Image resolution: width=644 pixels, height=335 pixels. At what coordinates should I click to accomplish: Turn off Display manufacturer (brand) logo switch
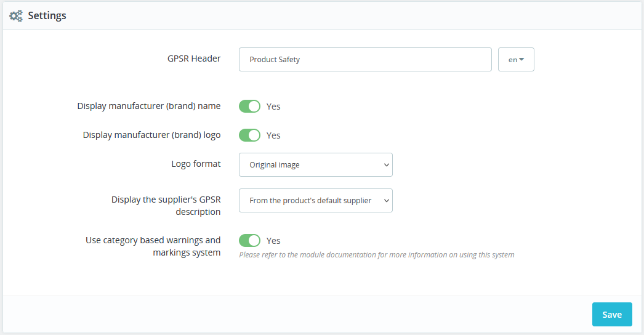click(x=250, y=135)
